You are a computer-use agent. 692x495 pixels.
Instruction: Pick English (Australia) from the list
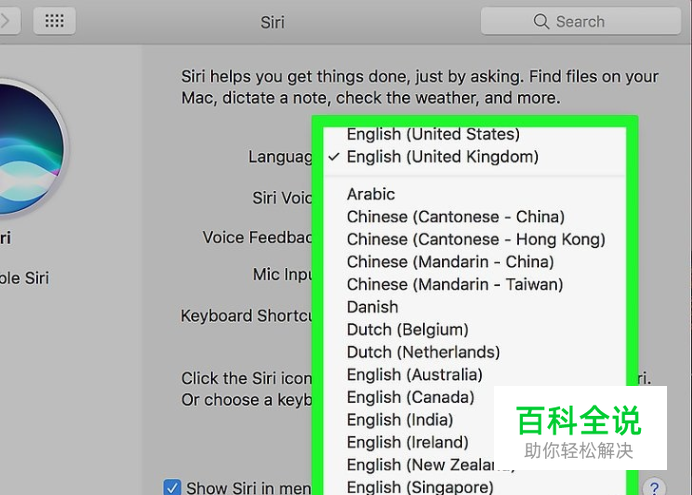pos(474,375)
